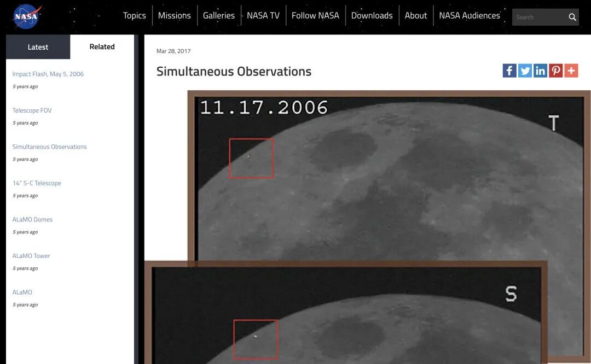Click the Simultaneous Observations article heading
The width and height of the screenshot is (591, 364).
(x=234, y=71)
